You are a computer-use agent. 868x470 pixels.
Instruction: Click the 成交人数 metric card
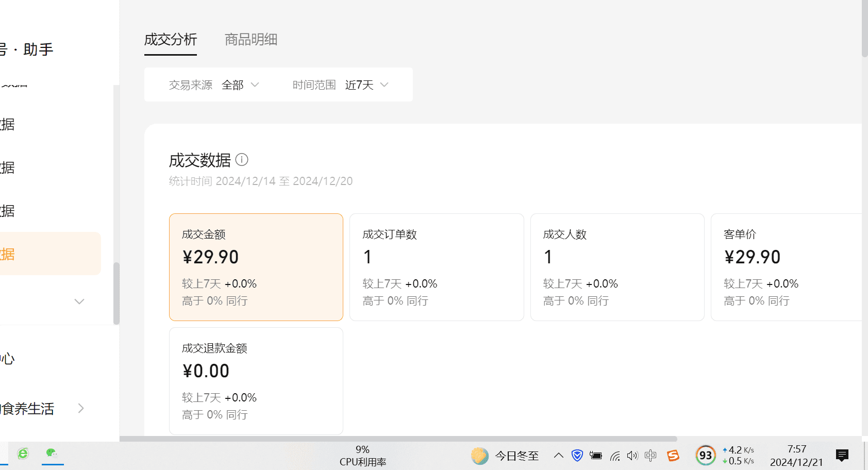coord(616,267)
